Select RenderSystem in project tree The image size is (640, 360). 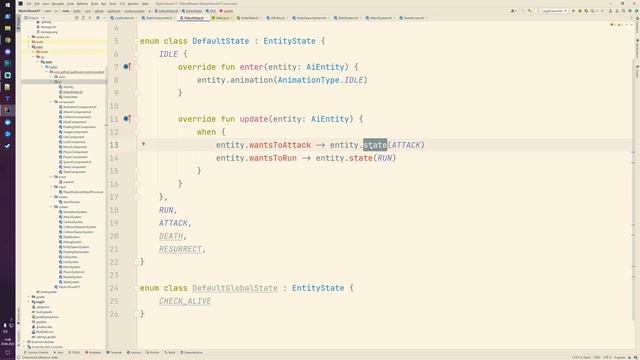coord(72,277)
